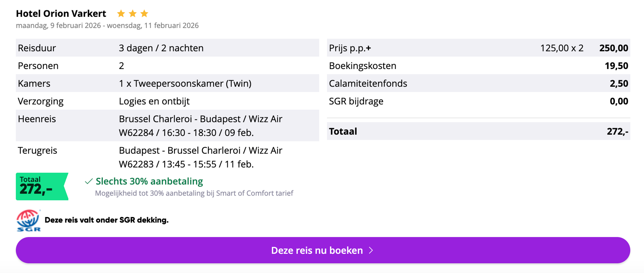Enable the Slechts 30% aanbetaling payment choice
This screenshot has width=644, height=273.
click(149, 181)
